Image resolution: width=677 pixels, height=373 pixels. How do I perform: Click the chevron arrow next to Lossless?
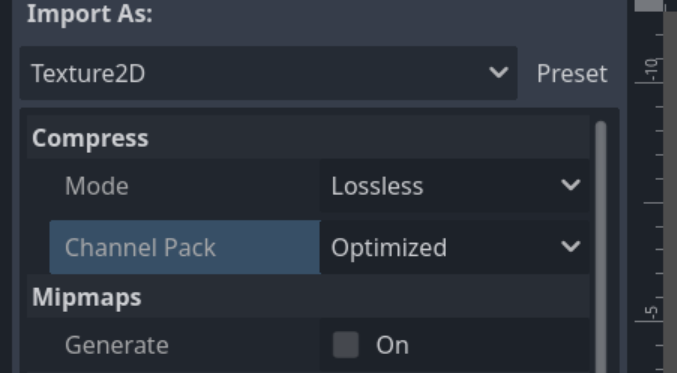pos(570,185)
